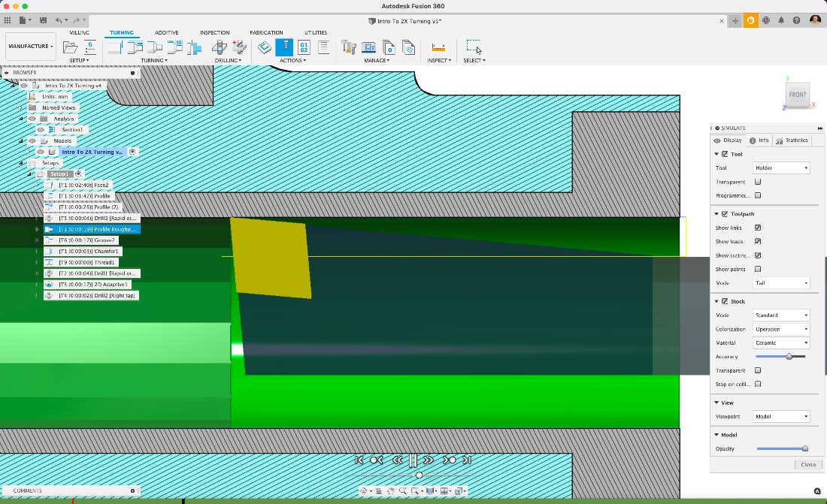This screenshot has width=827, height=504.
Task: Switch to the Statistics tab in Simulate
Action: coord(792,140)
